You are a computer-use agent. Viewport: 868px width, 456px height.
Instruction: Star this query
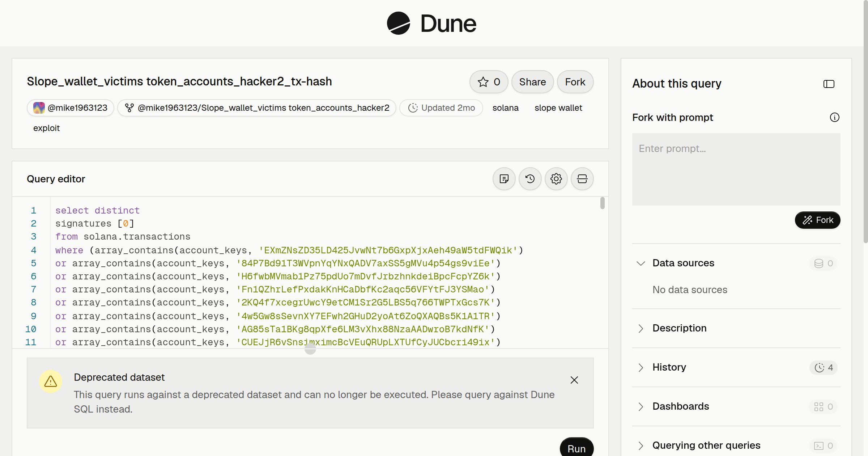(489, 82)
